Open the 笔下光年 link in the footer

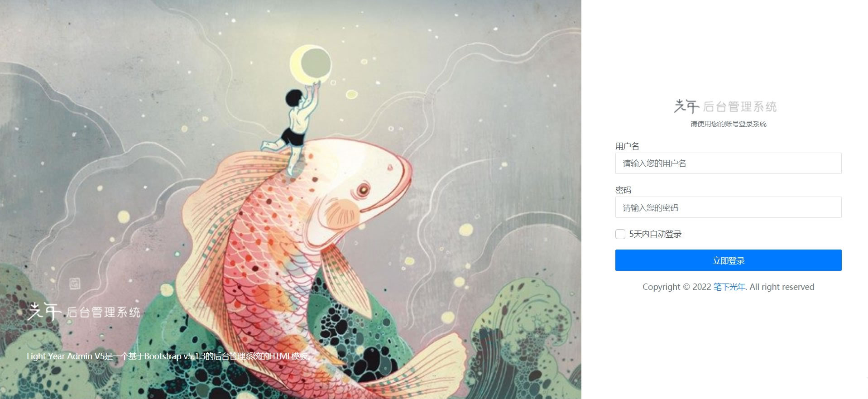(729, 287)
